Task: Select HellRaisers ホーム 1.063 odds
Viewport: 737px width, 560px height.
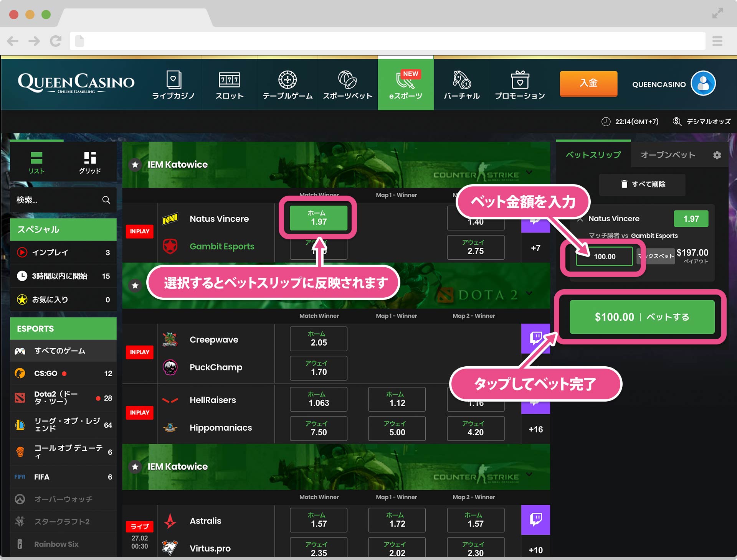Action: [319, 399]
